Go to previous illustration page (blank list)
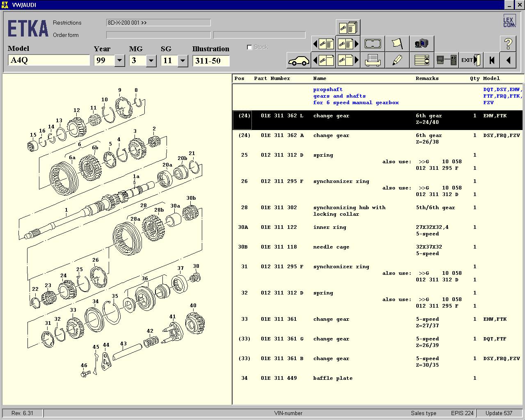Screen dimensions: 525x420 coord(323,60)
